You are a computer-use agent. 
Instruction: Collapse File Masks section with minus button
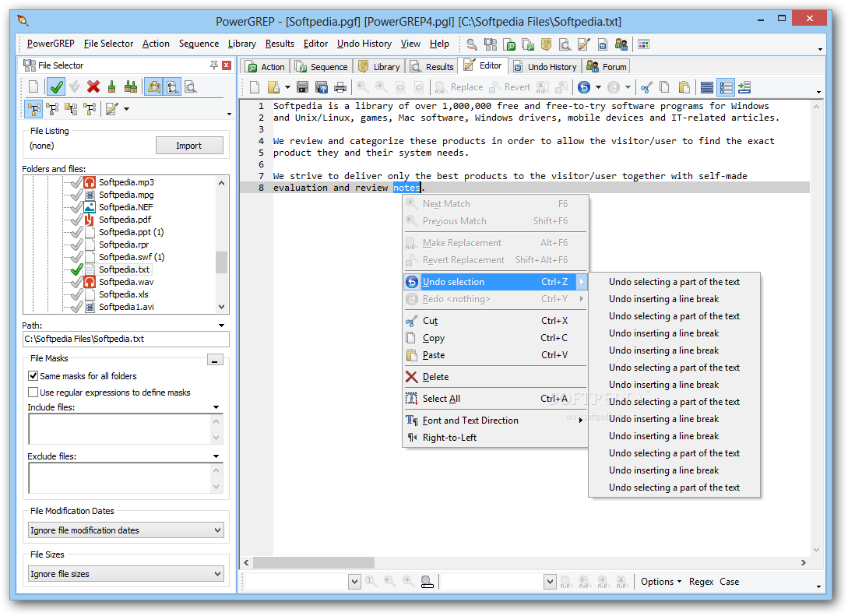pos(215,360)
